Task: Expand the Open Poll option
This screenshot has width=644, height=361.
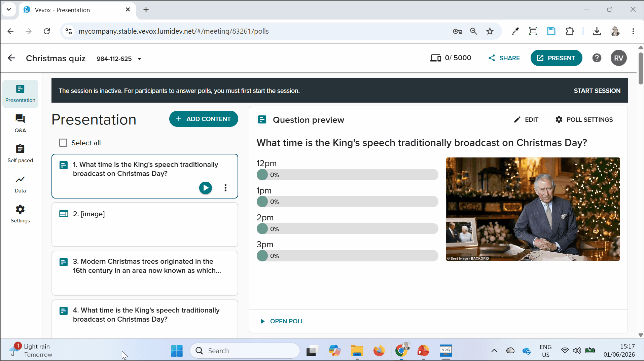Action: pyautogui.click(x=282, y=321)
